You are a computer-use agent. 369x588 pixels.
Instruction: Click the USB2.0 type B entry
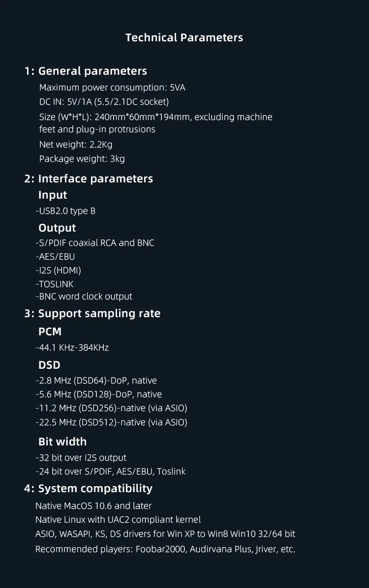pyautogui.click(x=66, y=211)
